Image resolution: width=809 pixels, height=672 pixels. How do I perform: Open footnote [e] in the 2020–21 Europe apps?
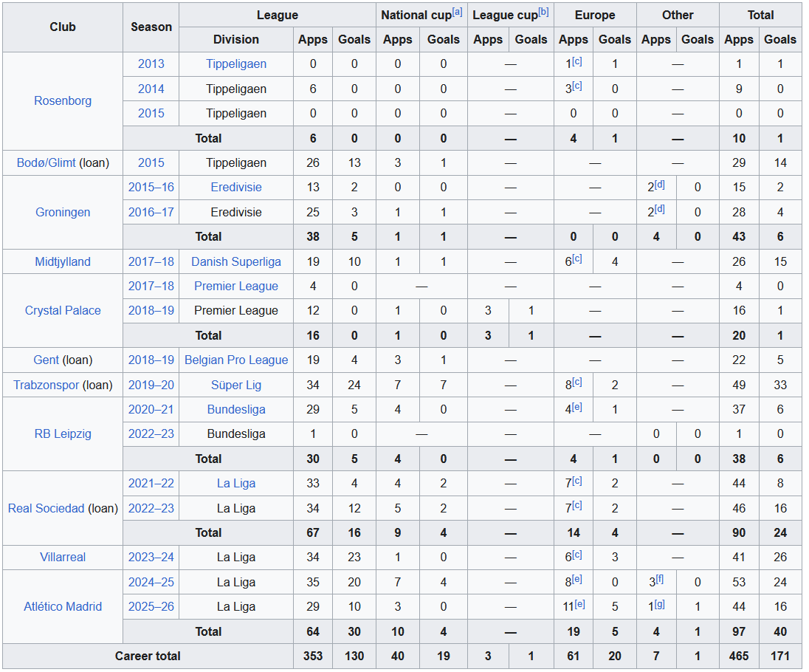pyautogui.click(x=576, y=407)
